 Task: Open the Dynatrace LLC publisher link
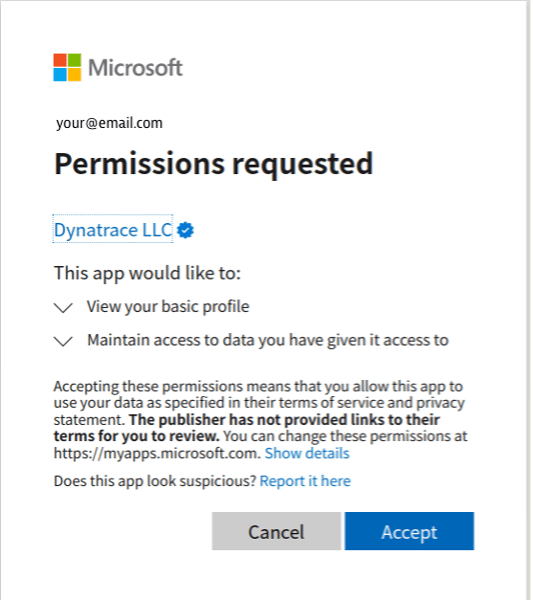(x=113, y=230)
